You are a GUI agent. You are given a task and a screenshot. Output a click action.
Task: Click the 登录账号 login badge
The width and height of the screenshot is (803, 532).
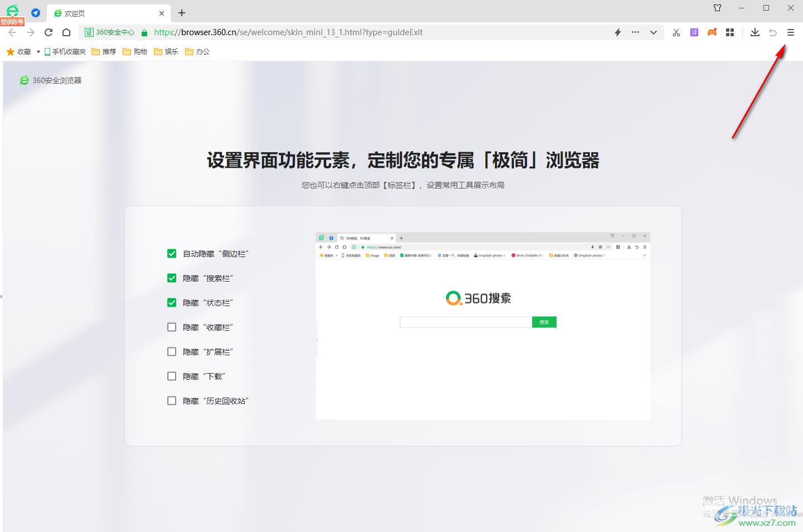12,22
